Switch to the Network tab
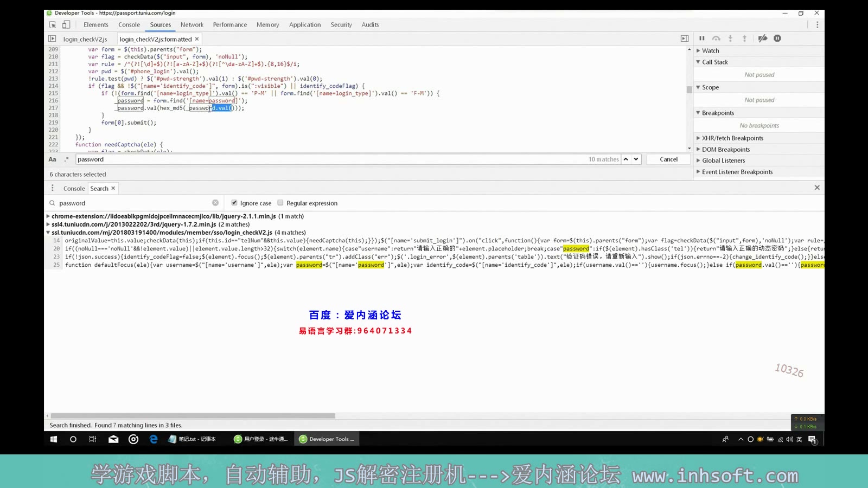This screenshot has height=488, width=868. (192, 25)
